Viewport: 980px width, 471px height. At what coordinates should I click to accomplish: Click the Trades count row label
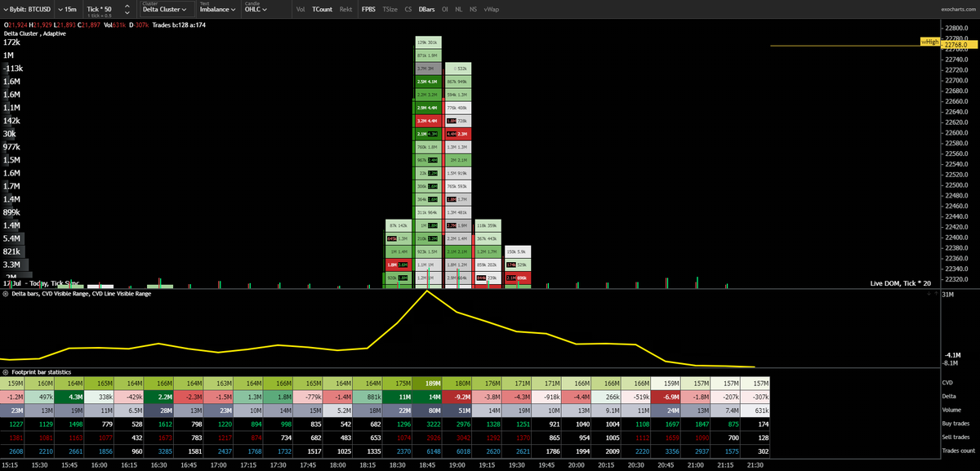[x=959, y=451]
